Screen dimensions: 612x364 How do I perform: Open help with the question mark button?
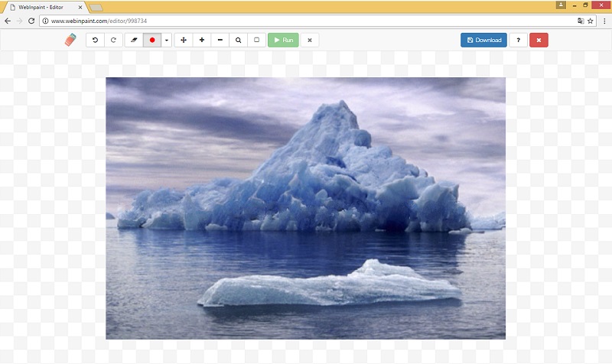519,40
